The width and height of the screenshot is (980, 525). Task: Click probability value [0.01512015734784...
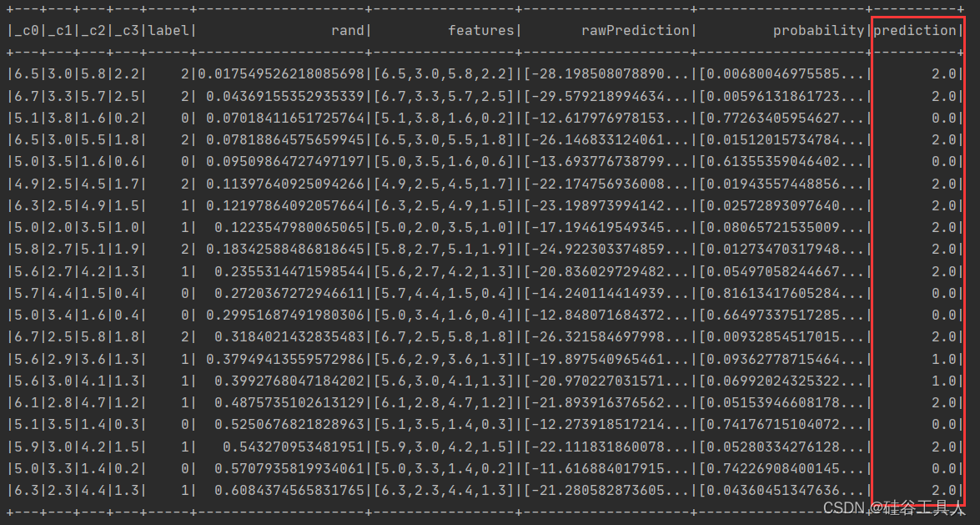coord(781,140)
